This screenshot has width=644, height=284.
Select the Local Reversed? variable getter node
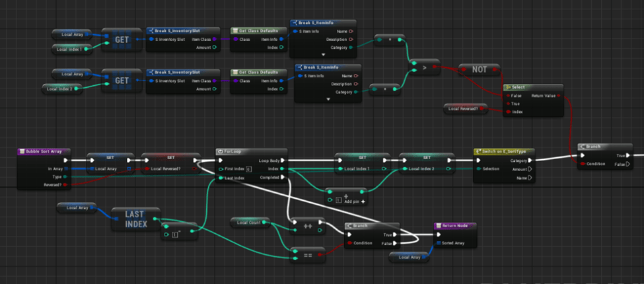point(466,108)
